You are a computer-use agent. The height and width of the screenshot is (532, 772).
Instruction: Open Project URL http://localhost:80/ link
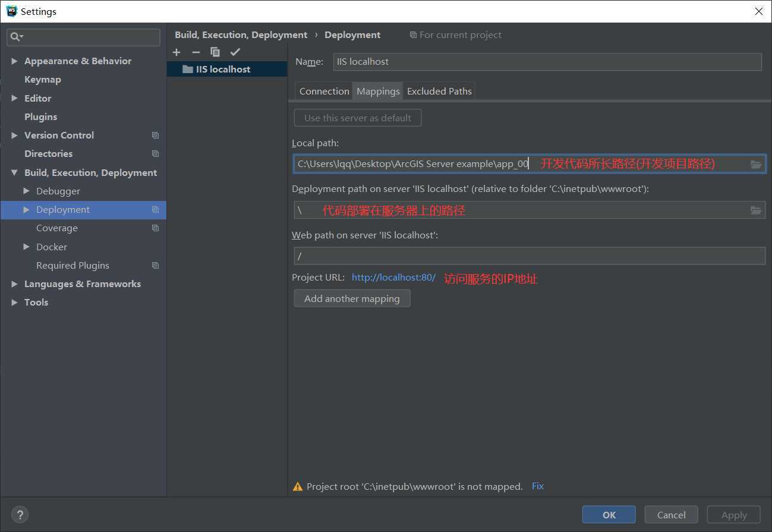393,278
